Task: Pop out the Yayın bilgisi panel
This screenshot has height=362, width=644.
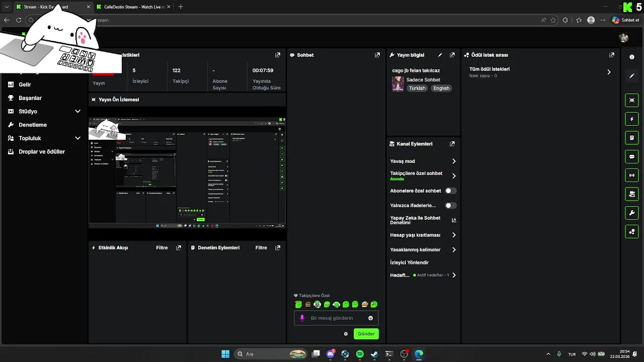Action: pyautogui.click(x=452, y=55)
